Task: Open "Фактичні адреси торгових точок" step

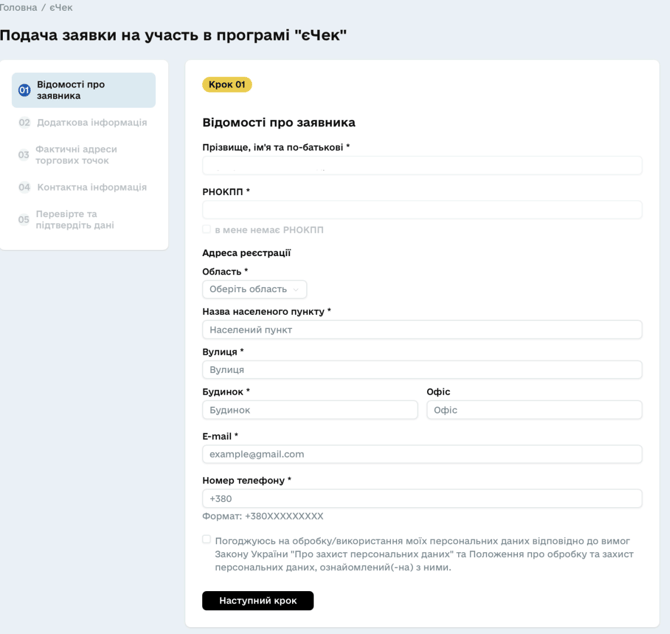Action: tap(76, 155)
